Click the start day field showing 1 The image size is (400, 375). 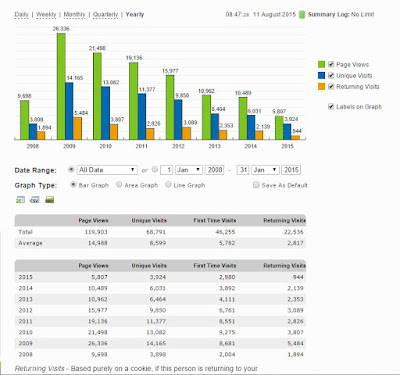click(x=166, y=170)
